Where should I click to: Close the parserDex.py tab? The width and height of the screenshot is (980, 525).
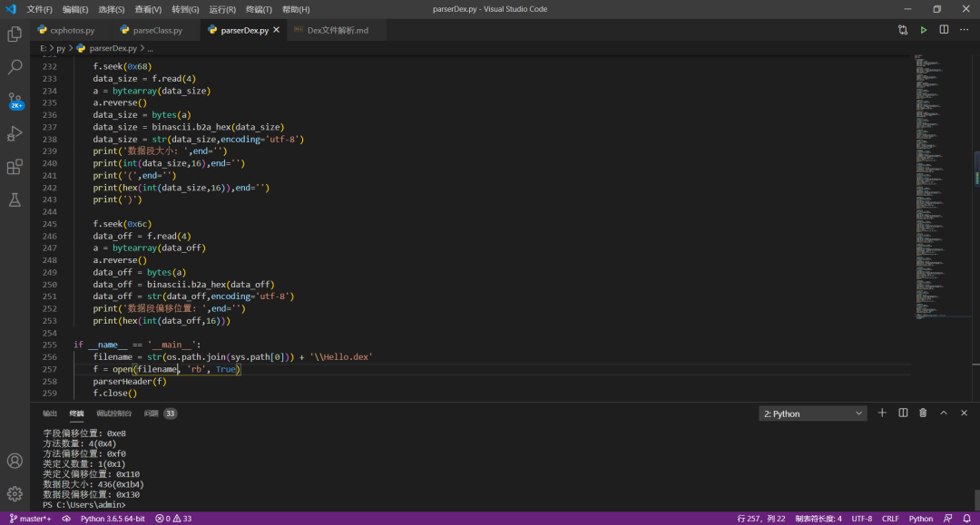(x=276, y=30)
